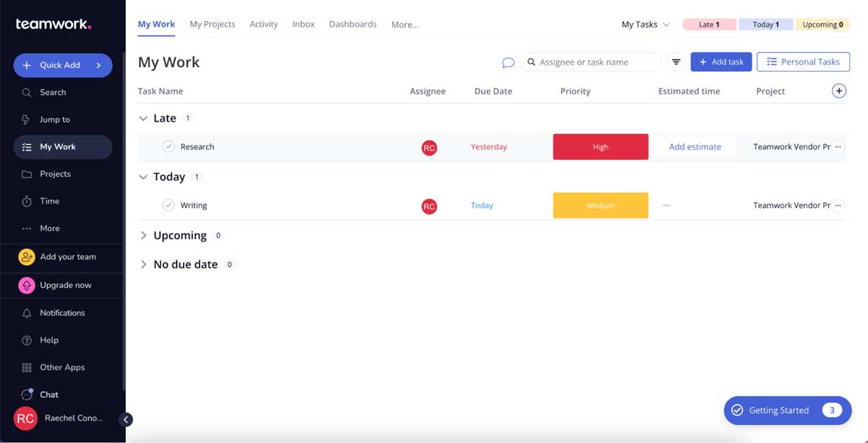Open the Inbox tab
Image resolution: width=868 pixels, height=443 pixels.
click(x=303, y=24)
